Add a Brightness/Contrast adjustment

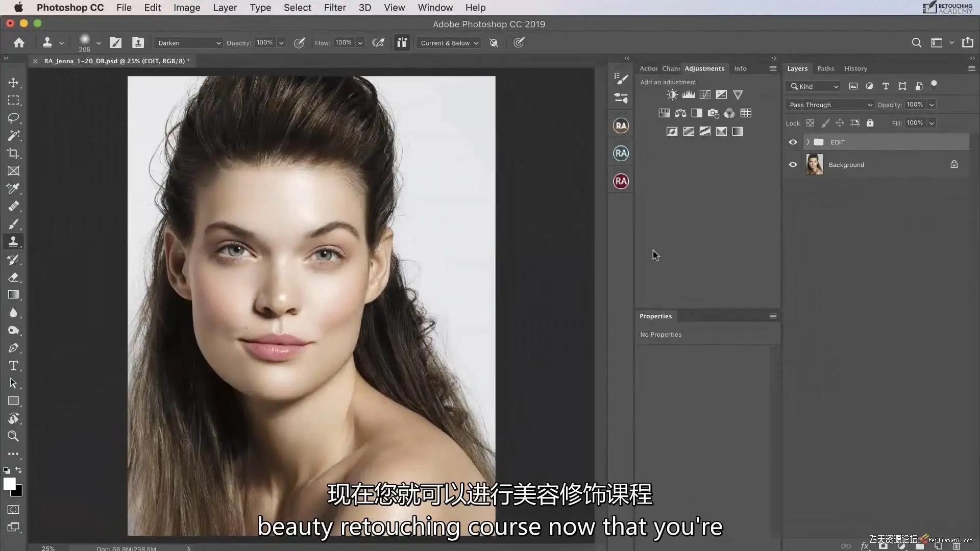point(672,95)
